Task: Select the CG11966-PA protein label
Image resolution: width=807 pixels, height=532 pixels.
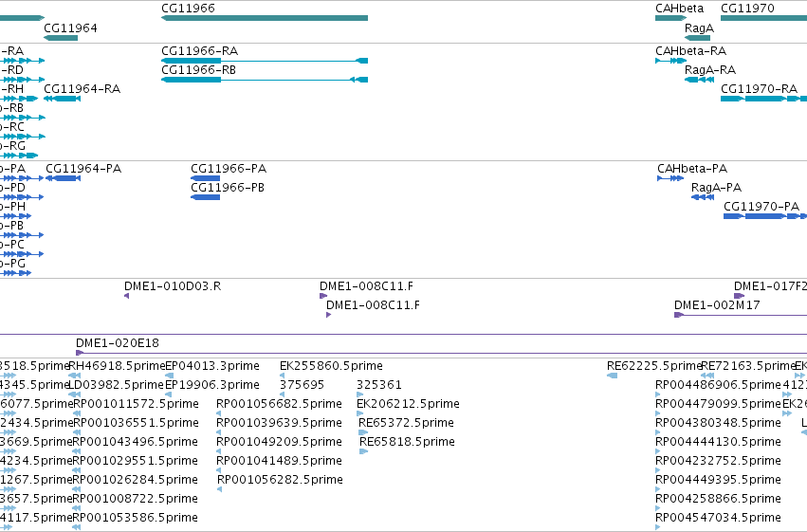Action: click(229, 169)
